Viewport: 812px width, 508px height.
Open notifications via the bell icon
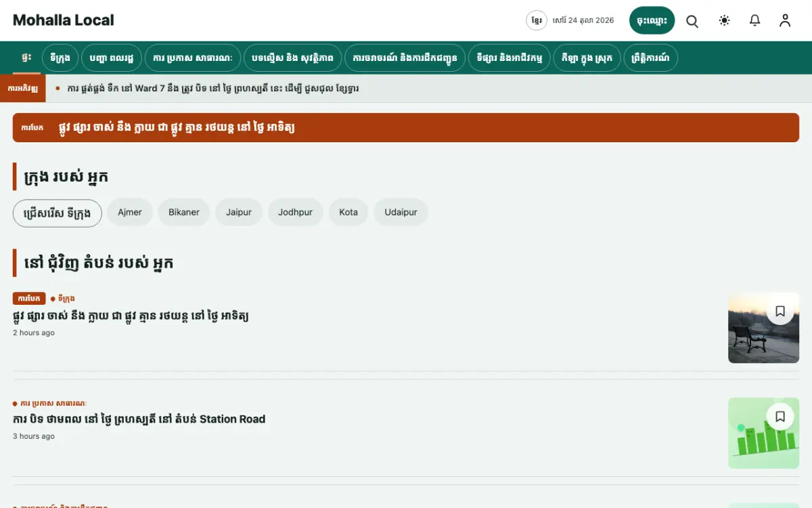click(755, 20)
